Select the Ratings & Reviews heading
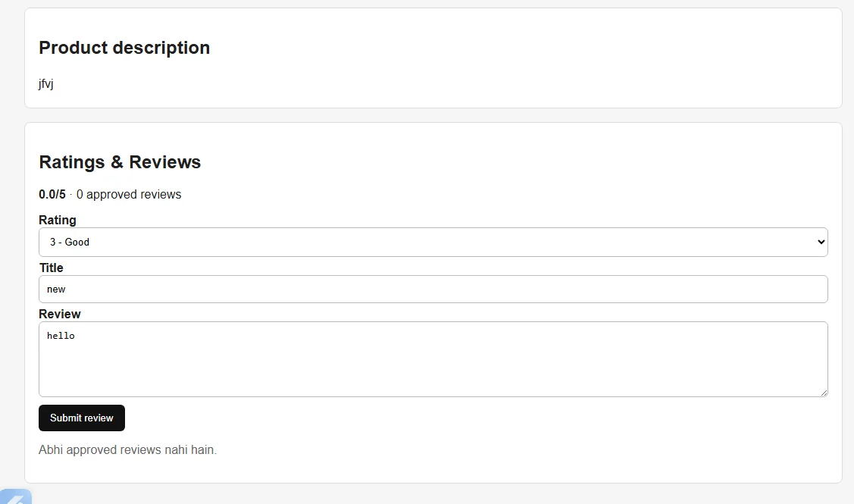The width and height of the screenshot is (854, 504). tap(120, 162)
